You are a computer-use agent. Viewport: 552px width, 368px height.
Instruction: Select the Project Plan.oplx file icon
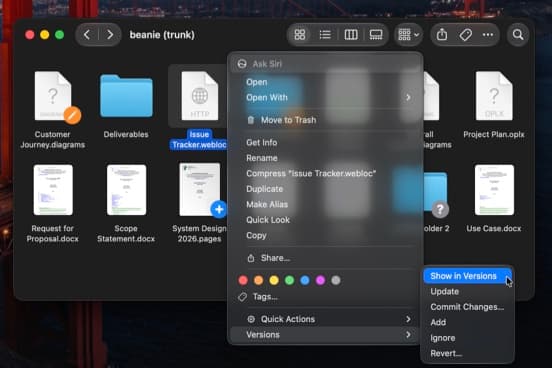point(494,96)
